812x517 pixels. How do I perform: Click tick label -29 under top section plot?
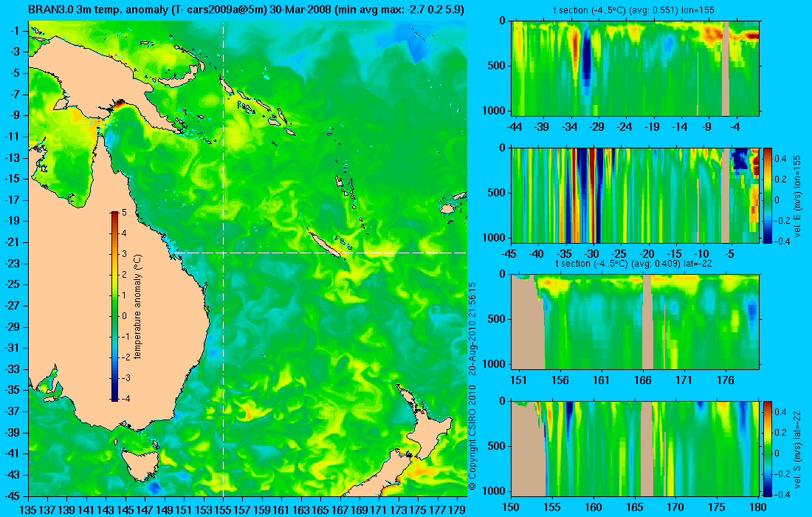[597, 127]
